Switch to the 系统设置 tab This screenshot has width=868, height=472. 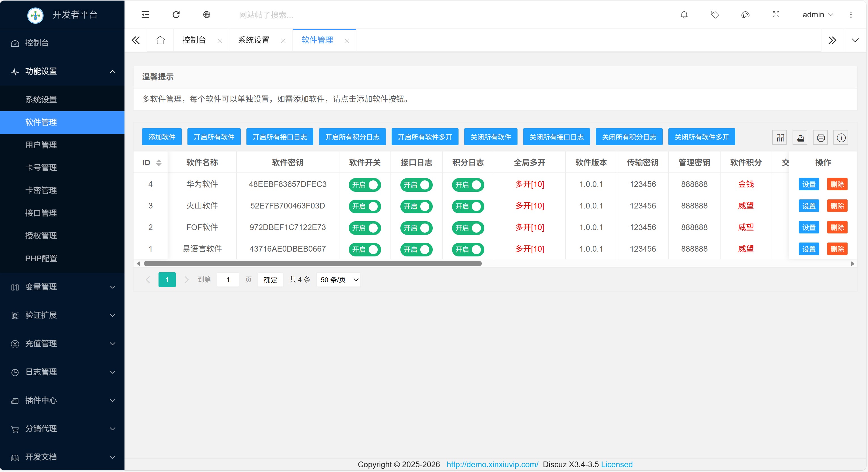click(254, 40)
